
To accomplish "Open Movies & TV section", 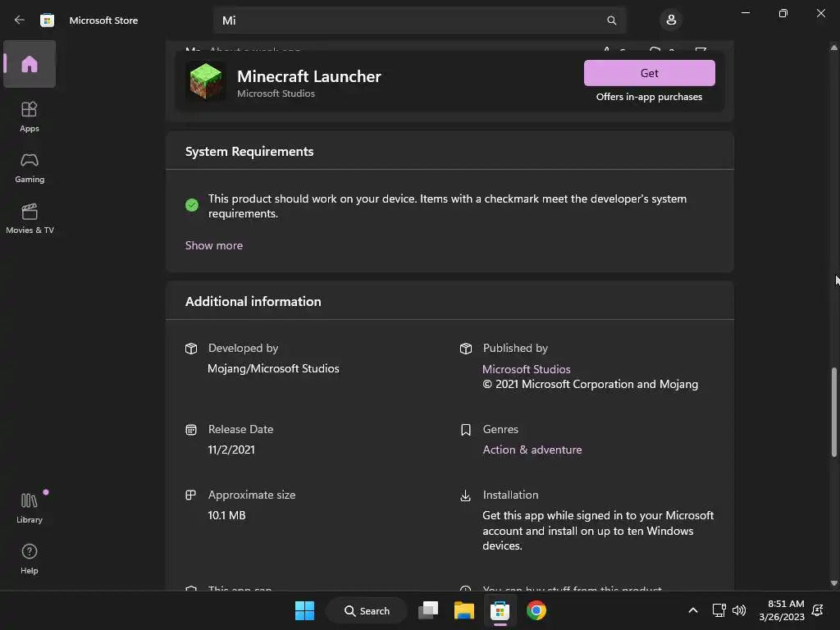I will [30, 218].
